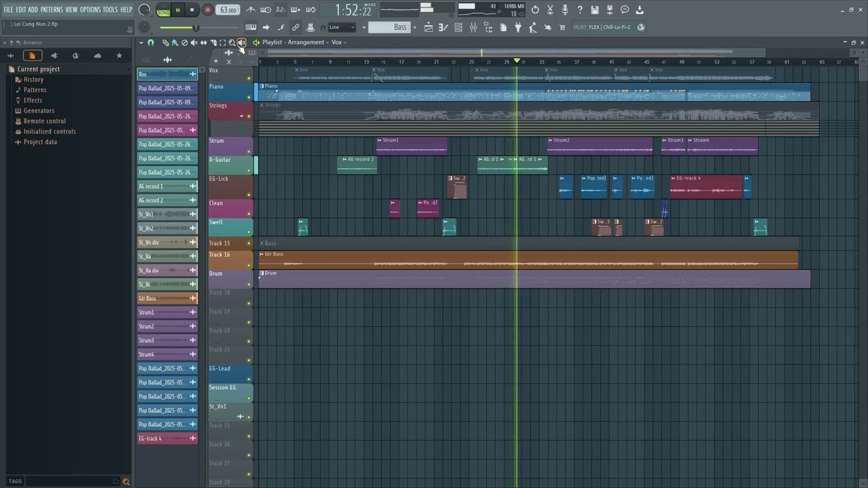Expand Initialized controls in browser
Image resolution: width=868 pixels, height=488 pixels.
(x=50, y=131)
